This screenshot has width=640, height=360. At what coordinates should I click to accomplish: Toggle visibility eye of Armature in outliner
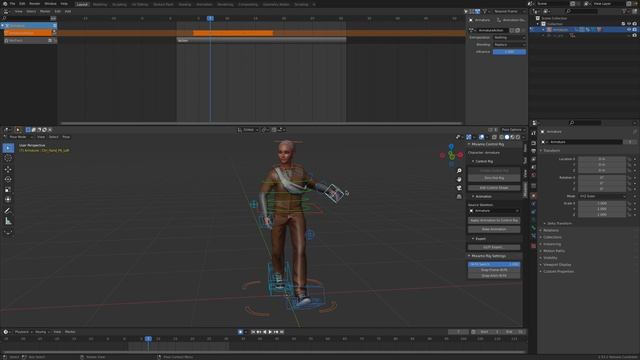click(x=629, y=30)
